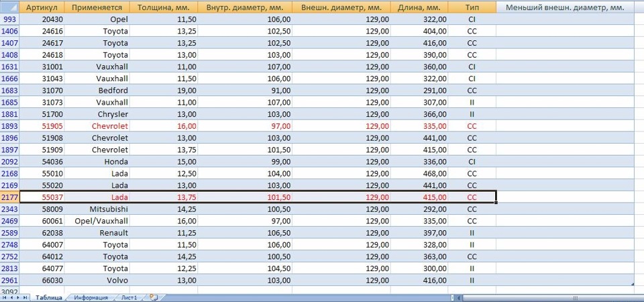Viewport: 644px width, 302px height.
Task: Click the horizontal scrollbar thumb
Action: click(553, 297)
